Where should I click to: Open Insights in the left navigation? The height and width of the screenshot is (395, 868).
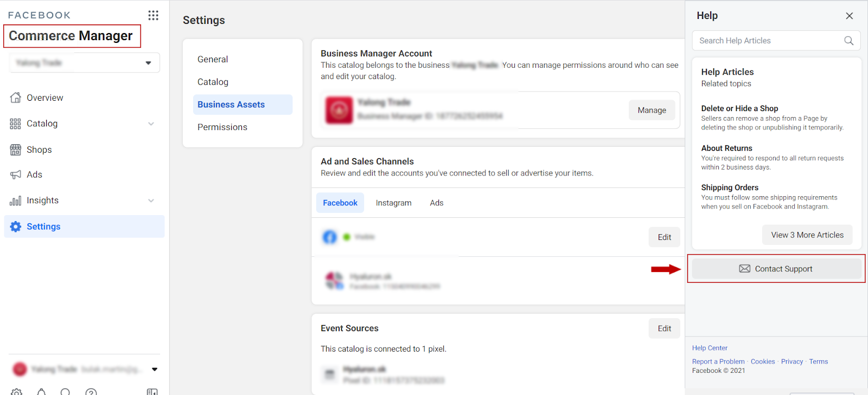[x=42, y=200]
